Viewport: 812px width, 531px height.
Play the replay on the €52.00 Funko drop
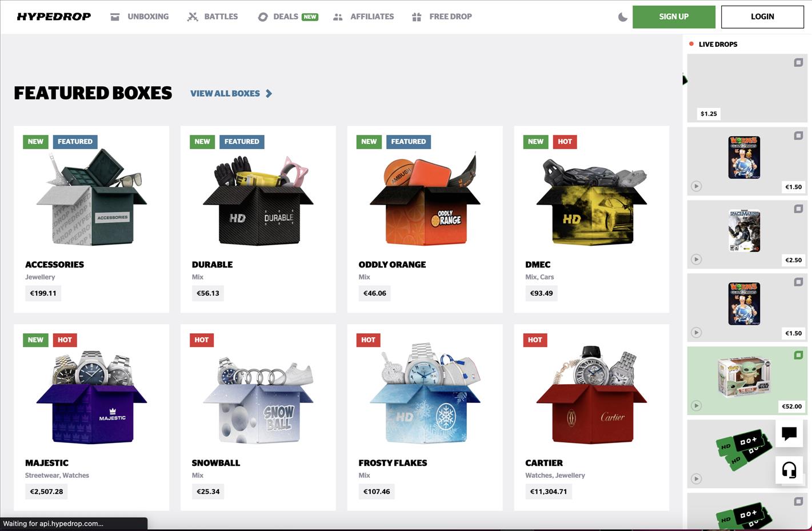coord(696,406)
